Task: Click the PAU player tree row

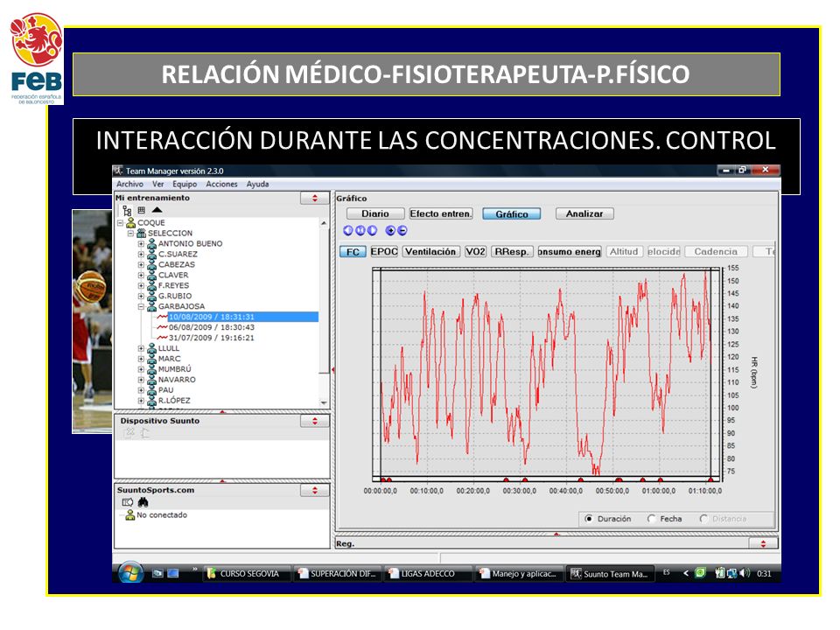Action: pos(166,390)
